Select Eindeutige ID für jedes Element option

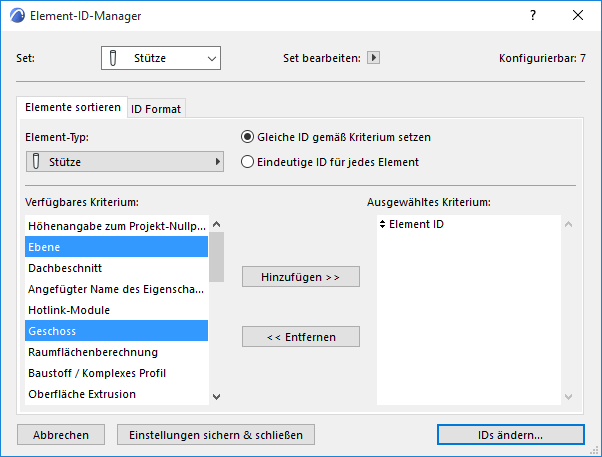tap(248, 162)
